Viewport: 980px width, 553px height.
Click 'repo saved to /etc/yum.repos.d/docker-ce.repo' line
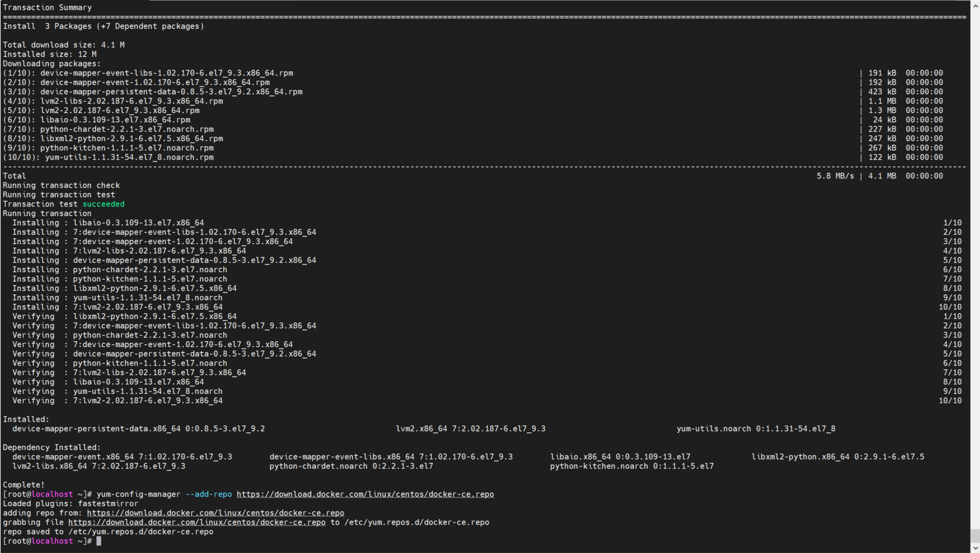coord(108,532)
